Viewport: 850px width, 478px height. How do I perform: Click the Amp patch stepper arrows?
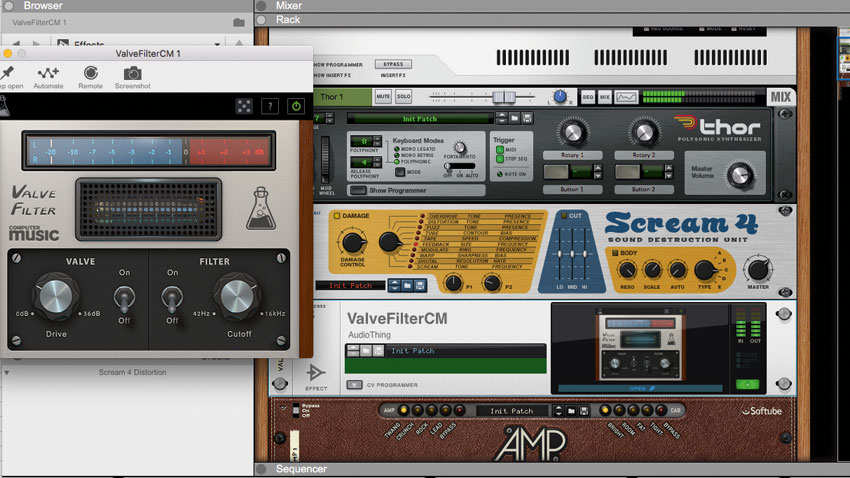558,411
